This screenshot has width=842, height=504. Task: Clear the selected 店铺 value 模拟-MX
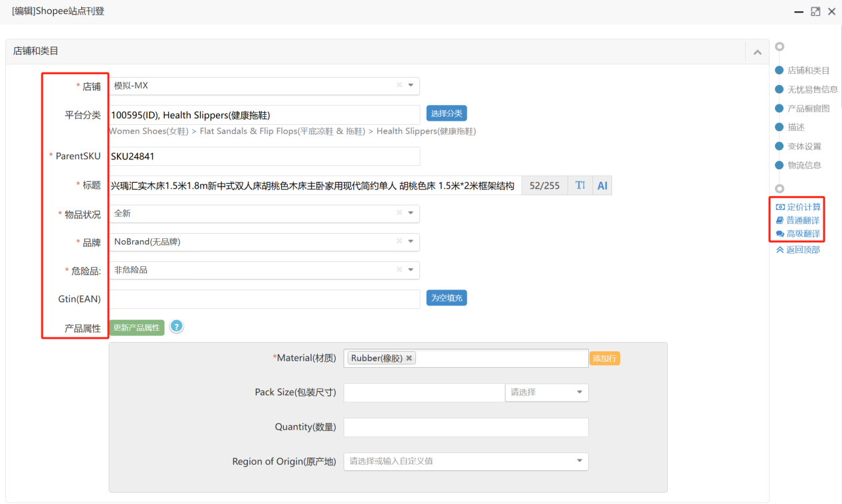point(399,85)
